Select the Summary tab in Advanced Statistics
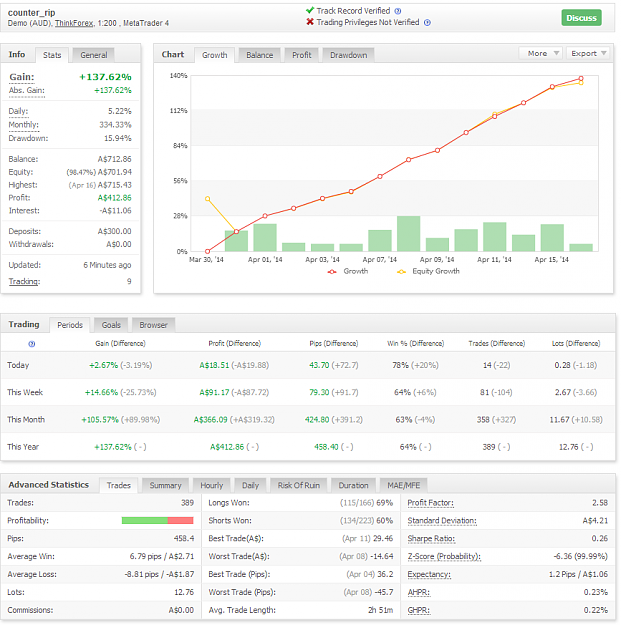Screen dimensions: 621x625 [165, 485]
